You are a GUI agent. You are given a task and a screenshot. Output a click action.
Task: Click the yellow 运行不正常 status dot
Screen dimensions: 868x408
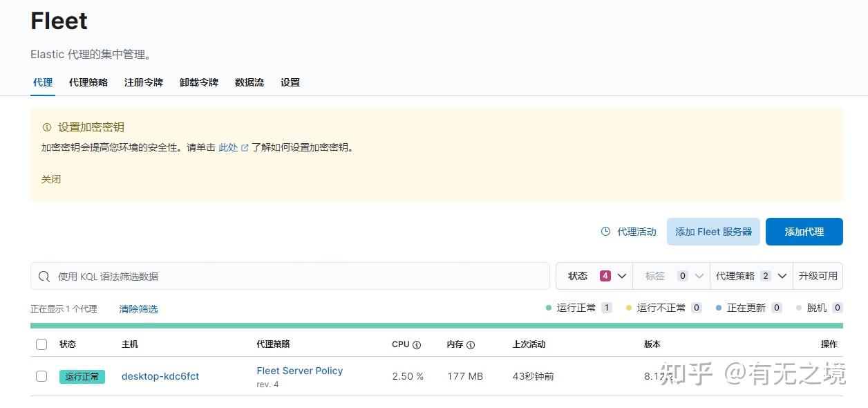coord(630,308)
